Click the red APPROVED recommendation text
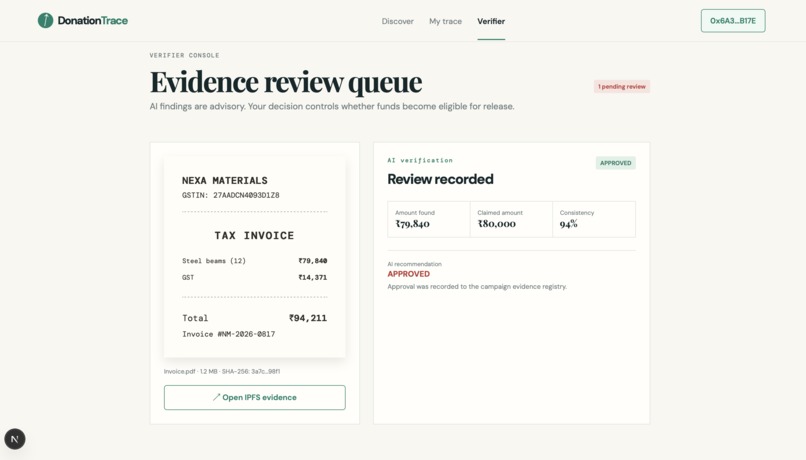 tap(409, 274)
